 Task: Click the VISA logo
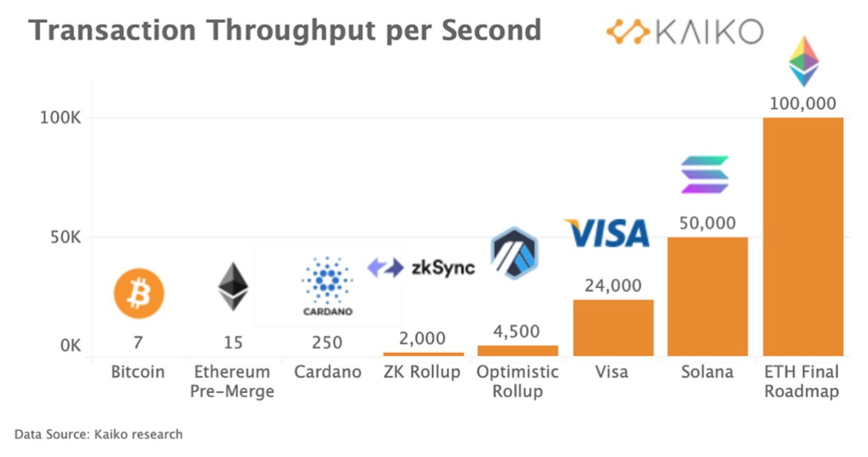[607, 233]
